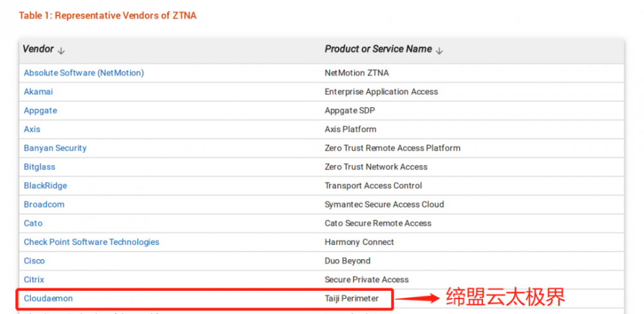Image resolution: width=644 pixels, height=314 pixels.
Task: Open the BlackRidge vendor link
Action: (45, 186)
